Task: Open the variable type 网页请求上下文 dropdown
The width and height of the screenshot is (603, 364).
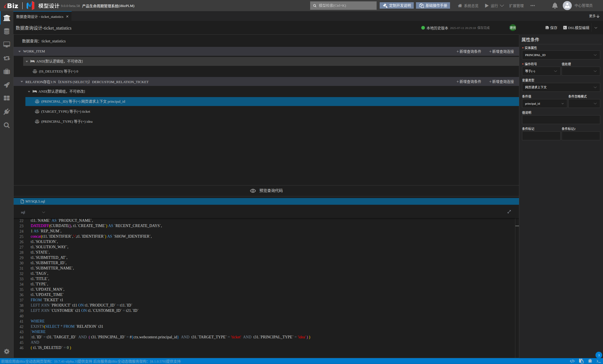Action: tap(561, 87)
